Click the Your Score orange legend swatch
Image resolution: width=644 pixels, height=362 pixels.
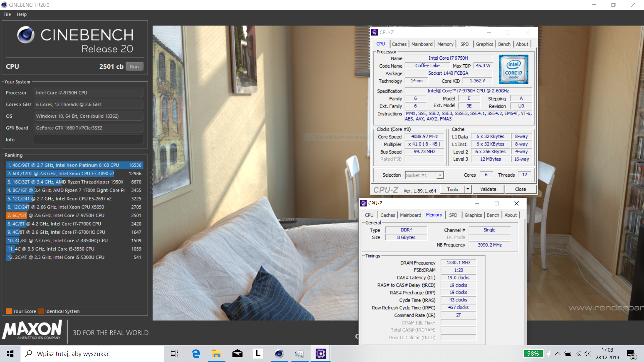9,311
